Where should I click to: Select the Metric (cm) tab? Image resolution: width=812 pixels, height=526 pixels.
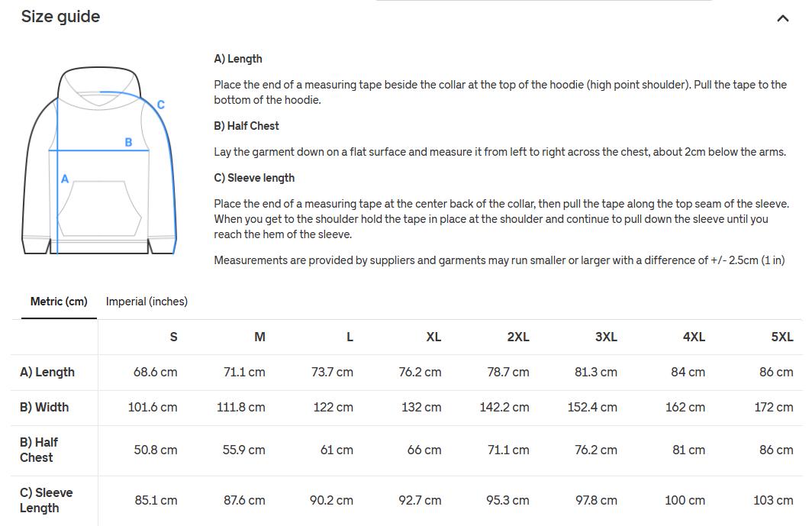point(59,302)
